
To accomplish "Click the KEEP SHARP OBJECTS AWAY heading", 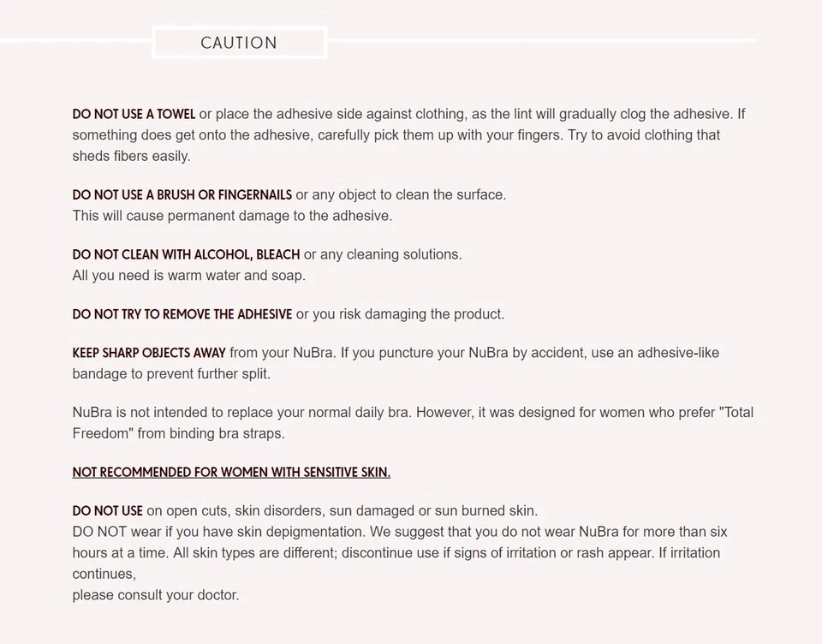I will point(149,353).
